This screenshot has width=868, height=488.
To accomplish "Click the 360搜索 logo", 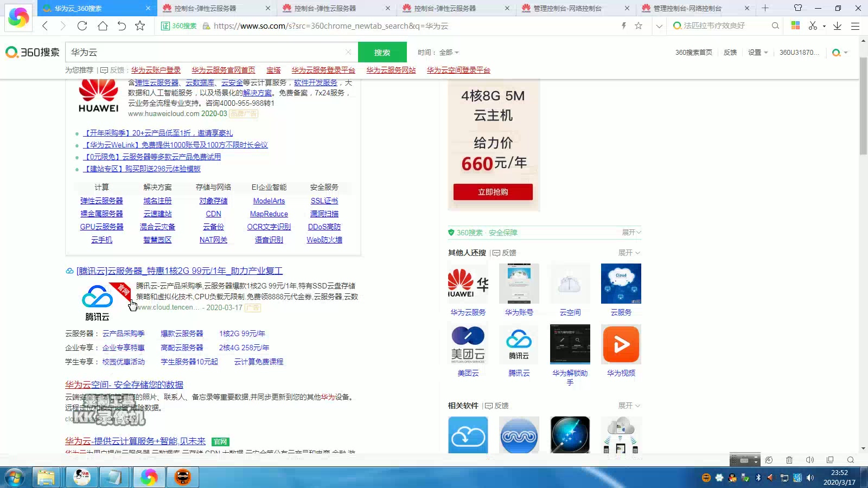I will coord(33,52).
